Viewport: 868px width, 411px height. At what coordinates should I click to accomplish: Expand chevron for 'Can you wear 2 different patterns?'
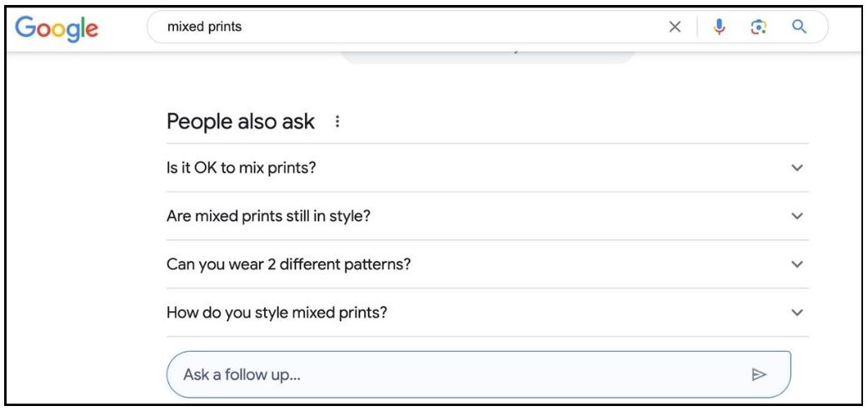(x=797, y=263)
